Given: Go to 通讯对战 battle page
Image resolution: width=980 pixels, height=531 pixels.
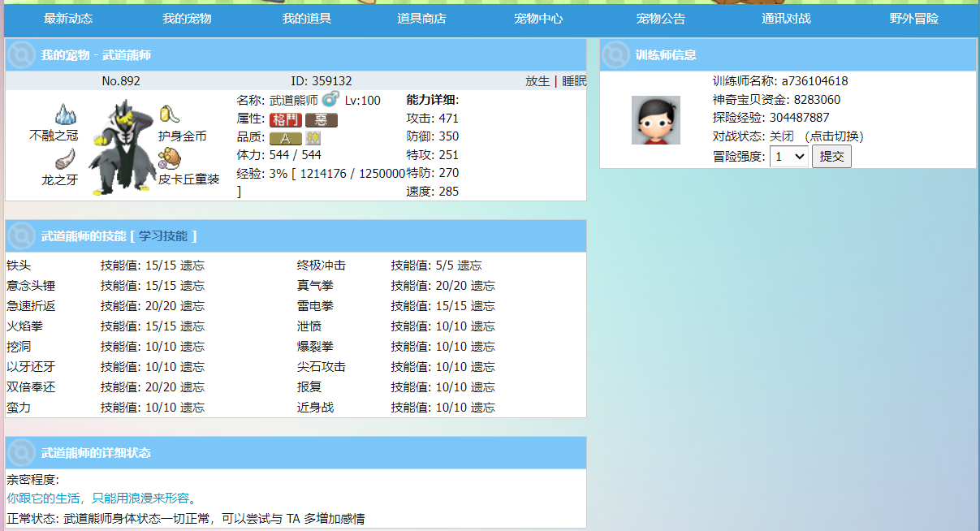Looking at the screenshot, I should [786, 19].
